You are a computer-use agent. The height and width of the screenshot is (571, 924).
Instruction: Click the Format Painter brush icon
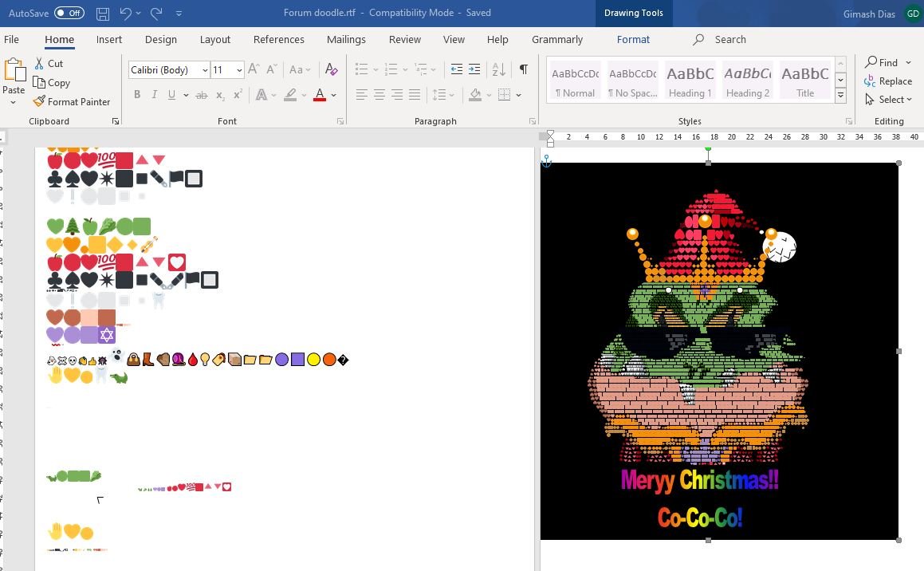coord(40,102)
